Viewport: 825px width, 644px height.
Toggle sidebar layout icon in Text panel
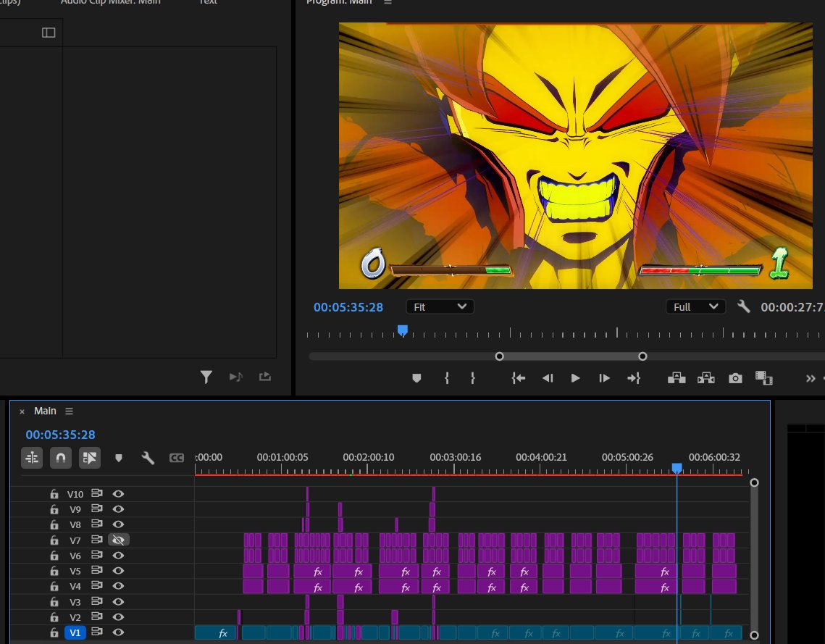pos(49,33)
